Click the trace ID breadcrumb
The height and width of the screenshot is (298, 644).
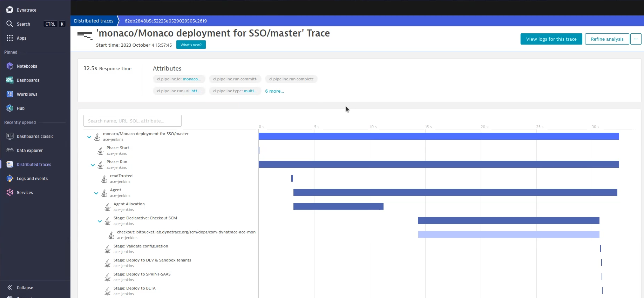pyautogui.click(x=165, y=21)
